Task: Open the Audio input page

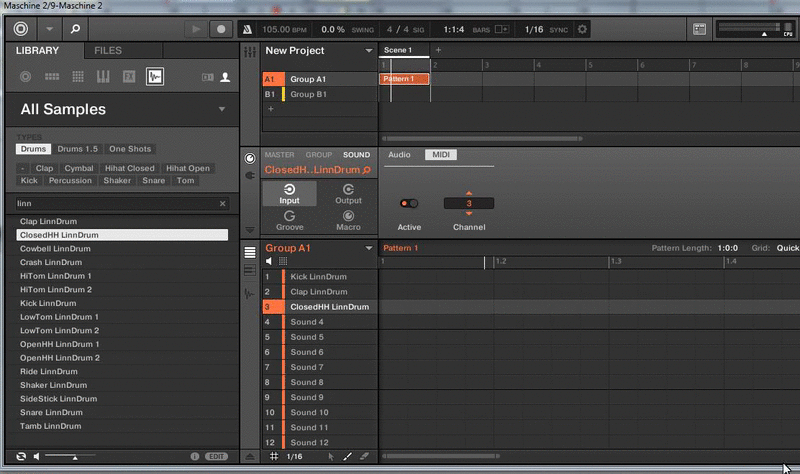Action: click(x=399, y=155)
